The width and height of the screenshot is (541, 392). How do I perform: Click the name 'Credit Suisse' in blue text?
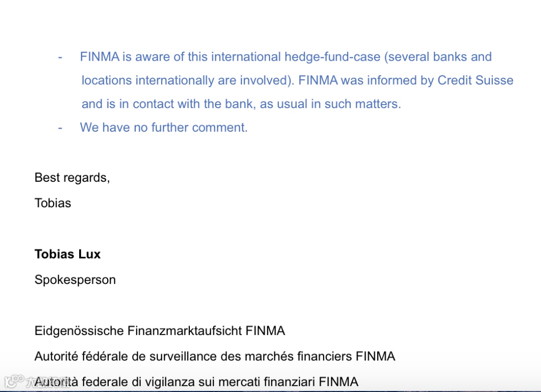tap(475, 80)
